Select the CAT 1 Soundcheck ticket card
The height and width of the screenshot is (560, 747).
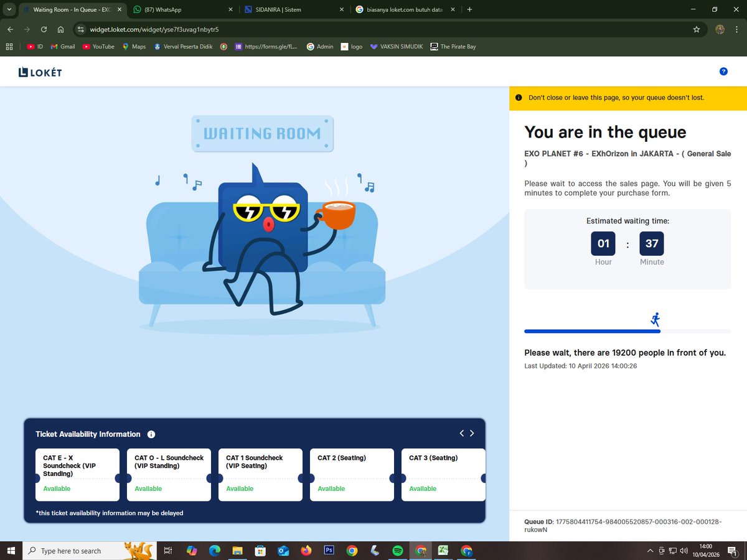(x=260, y=475)
